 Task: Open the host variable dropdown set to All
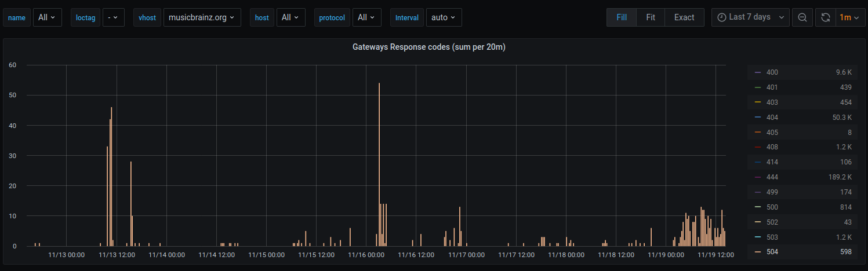(x=291, y=17)
